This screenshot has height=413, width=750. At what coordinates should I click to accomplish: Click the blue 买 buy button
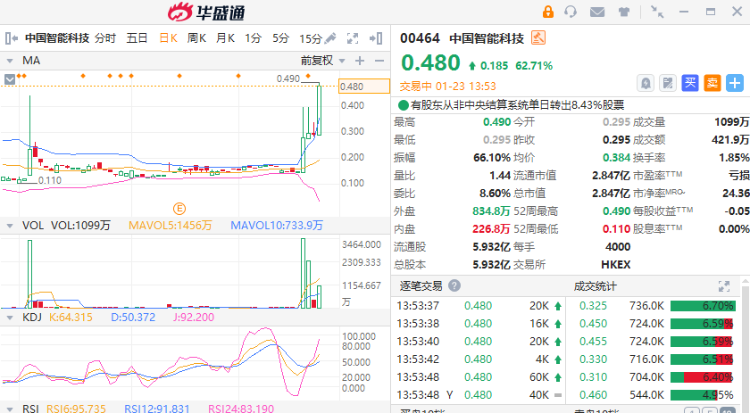point(690,83)
